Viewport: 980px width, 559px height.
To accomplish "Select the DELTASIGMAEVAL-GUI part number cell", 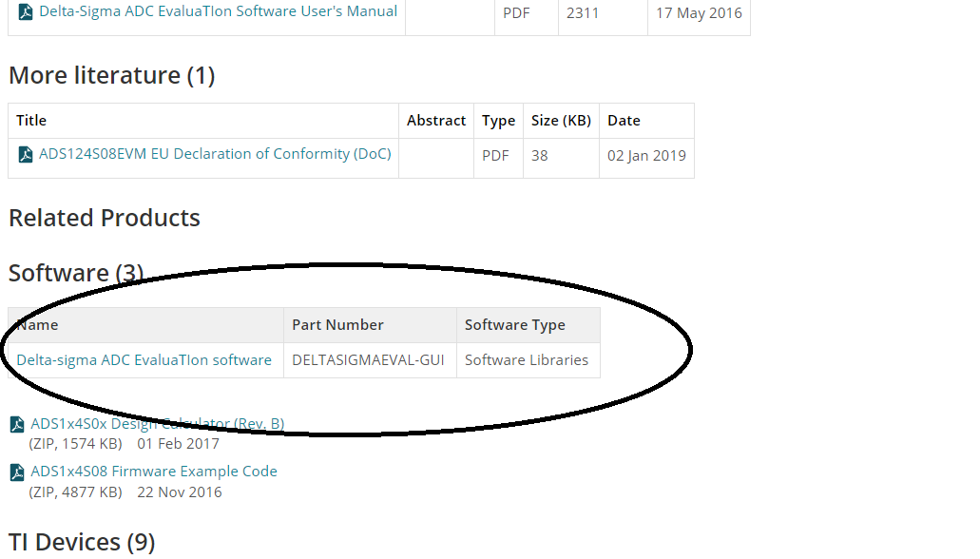I will pos(370,360).
